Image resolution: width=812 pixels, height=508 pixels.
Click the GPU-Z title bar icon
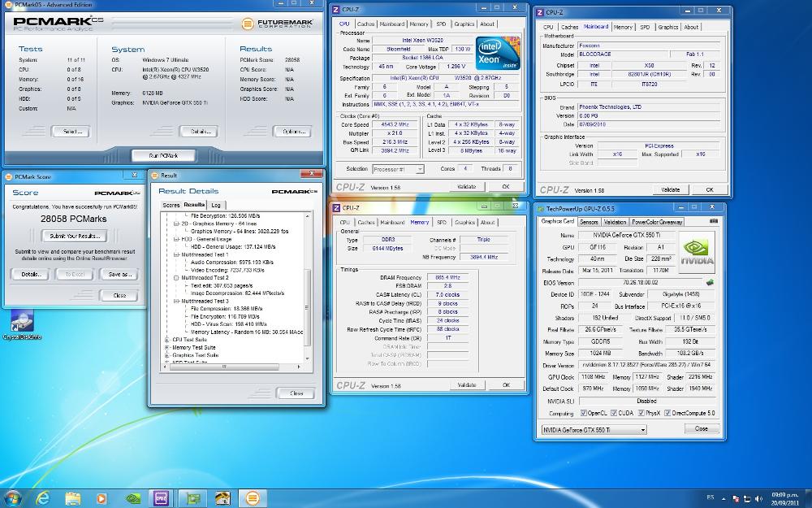(541, 208)
